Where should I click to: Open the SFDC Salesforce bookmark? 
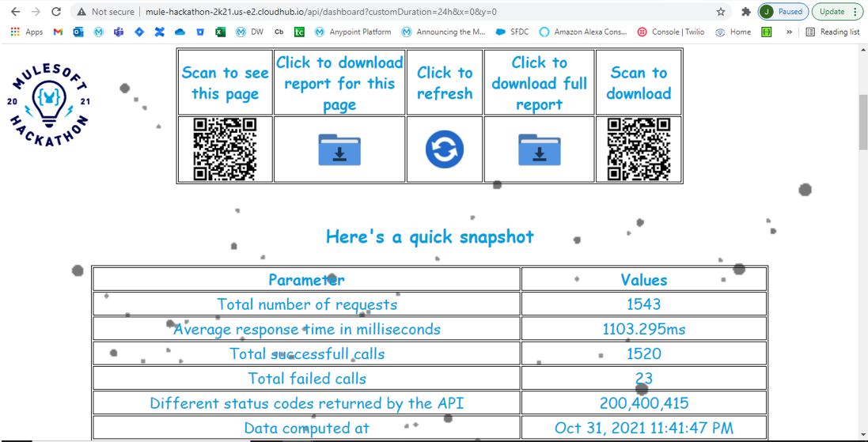pyautogui.click(x=512, y=32)
